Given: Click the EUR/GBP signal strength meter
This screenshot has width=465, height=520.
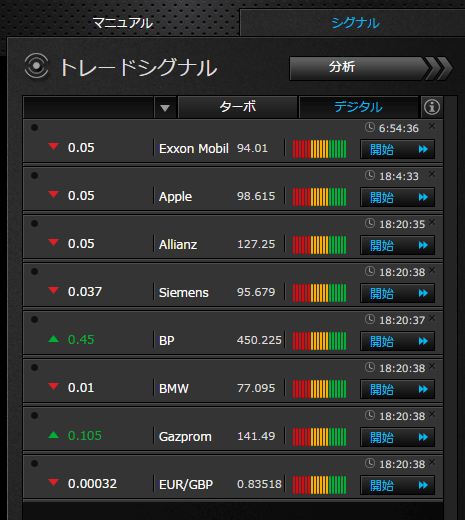Looking at the screenshot, I should click(x=319, y=485).
